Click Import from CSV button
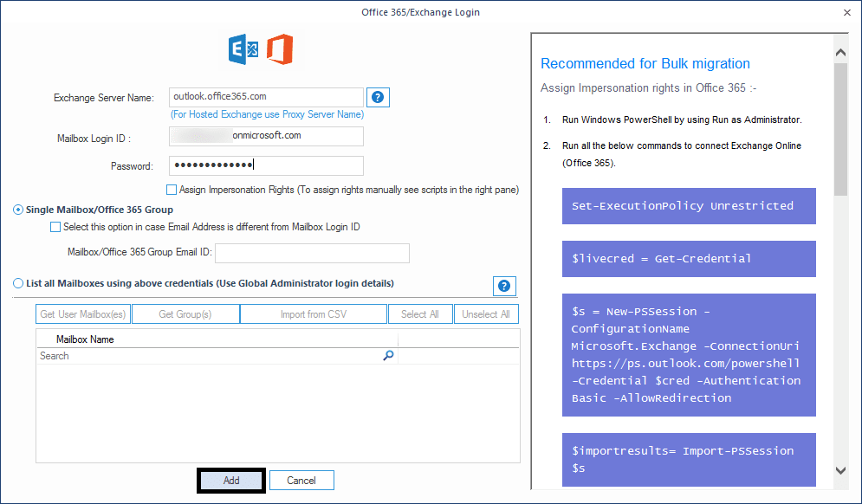This screenshot has height=504, width=862. (x=314, y=314)
